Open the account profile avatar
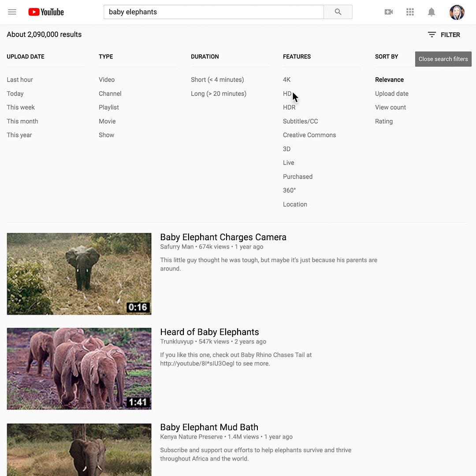The image size is (476, 476). pyautogui.click(x=457, y=12)
